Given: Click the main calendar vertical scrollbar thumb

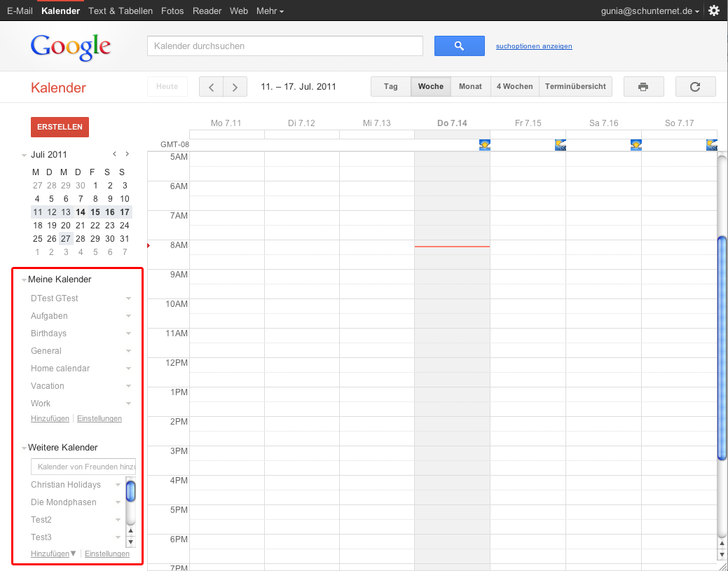Looking at the screenshot, I should click(722, 348).
